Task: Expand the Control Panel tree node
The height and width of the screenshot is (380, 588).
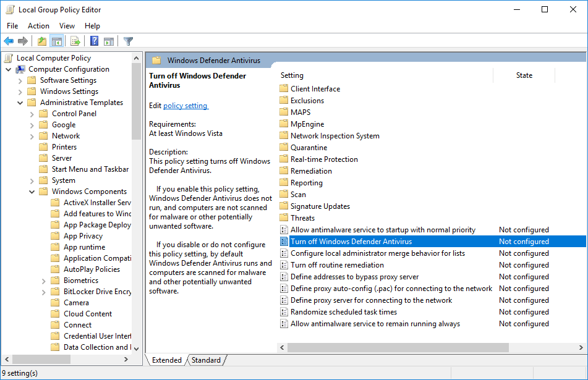Action: [32, 114]
